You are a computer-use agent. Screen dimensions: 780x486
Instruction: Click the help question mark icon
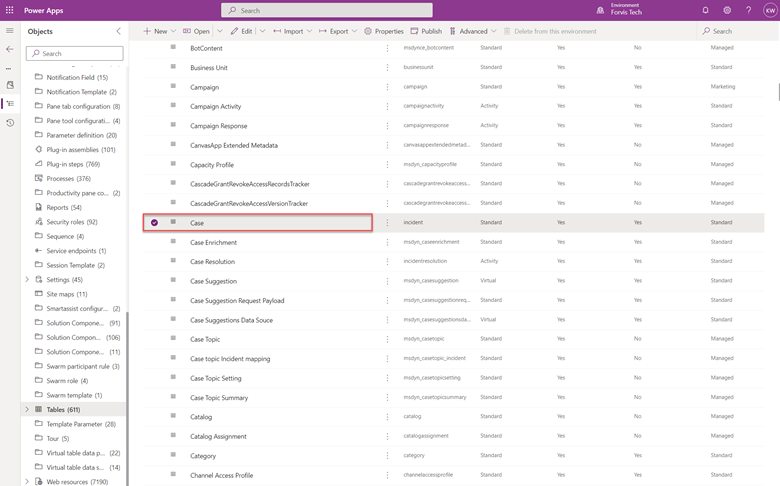pos(748,10)
